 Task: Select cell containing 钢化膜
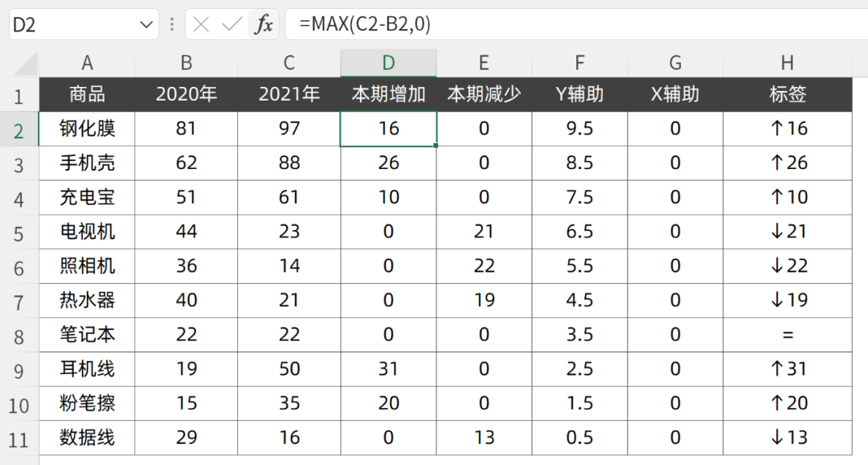87,129
